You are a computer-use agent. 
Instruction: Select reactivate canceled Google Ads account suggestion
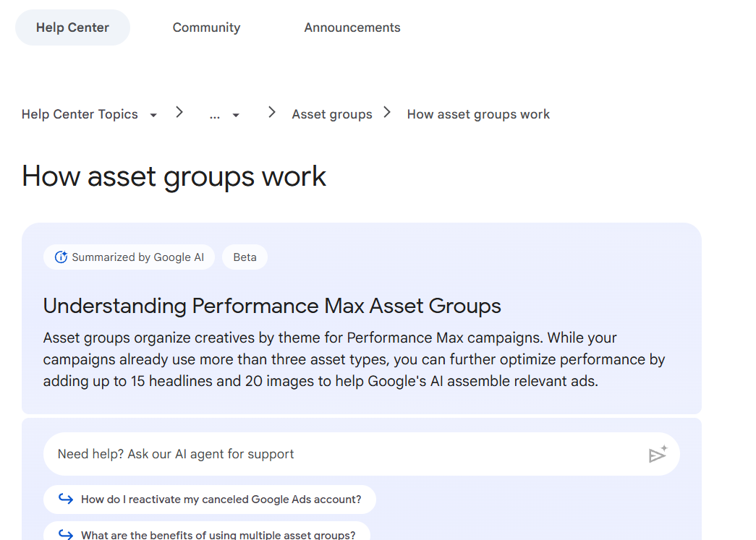point(210,500)
